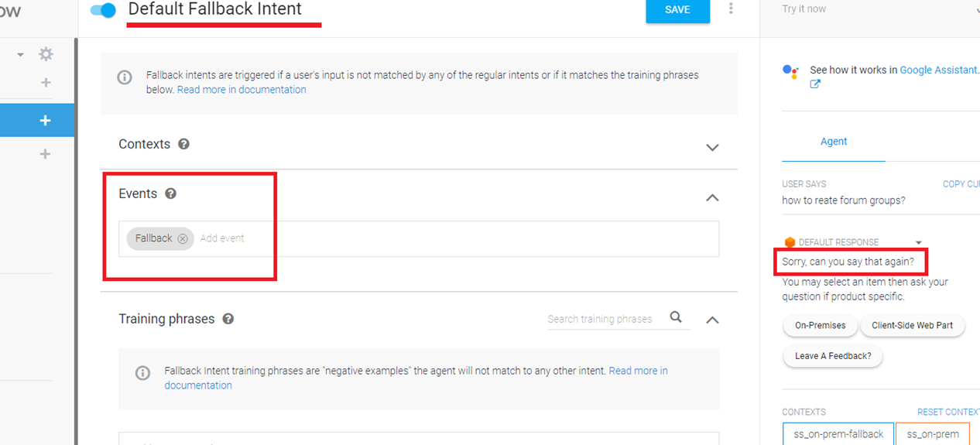Open agent settings gear icon
980x445 pixels.
click(46, 54)
